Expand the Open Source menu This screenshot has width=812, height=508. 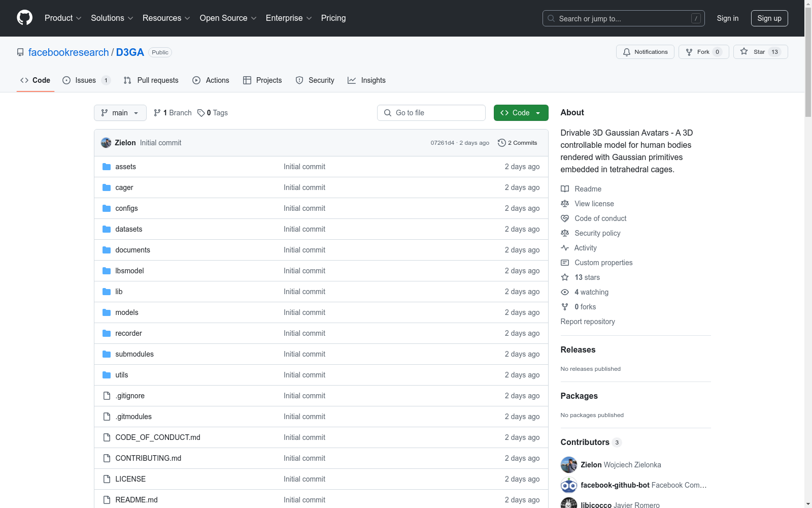tap(228, 18)
